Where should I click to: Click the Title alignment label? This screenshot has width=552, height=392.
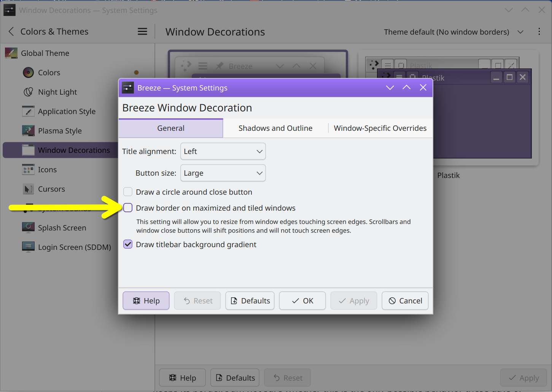(149, 151)
